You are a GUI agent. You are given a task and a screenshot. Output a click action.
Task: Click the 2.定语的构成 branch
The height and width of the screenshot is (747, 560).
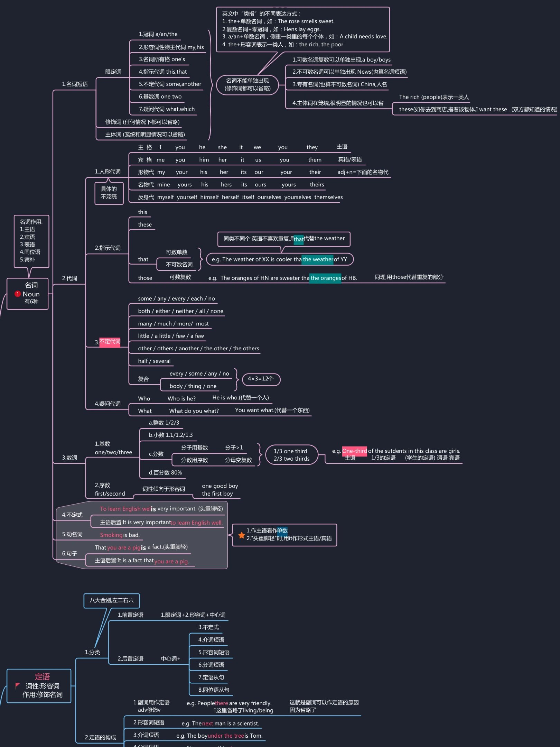tap(101, 737)
